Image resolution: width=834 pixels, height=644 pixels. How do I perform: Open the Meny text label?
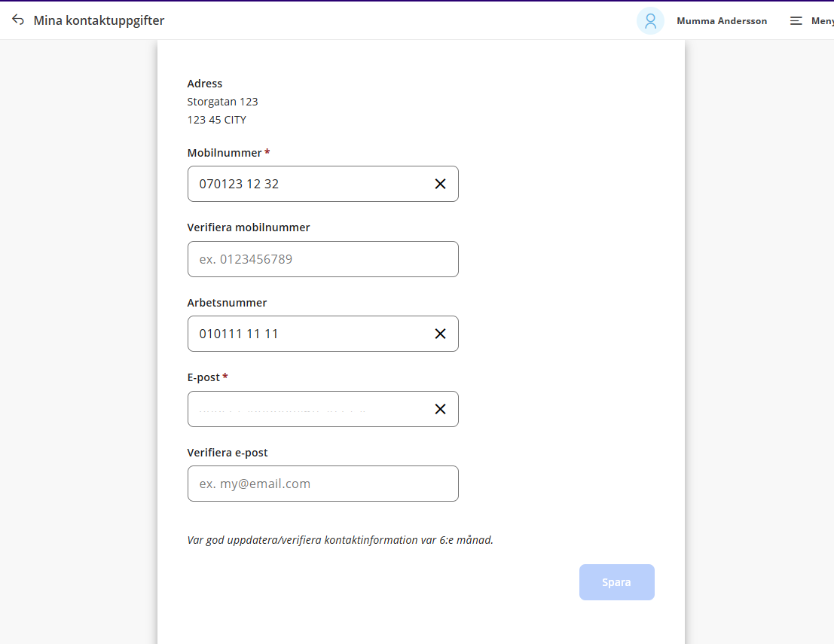point(821,21)
